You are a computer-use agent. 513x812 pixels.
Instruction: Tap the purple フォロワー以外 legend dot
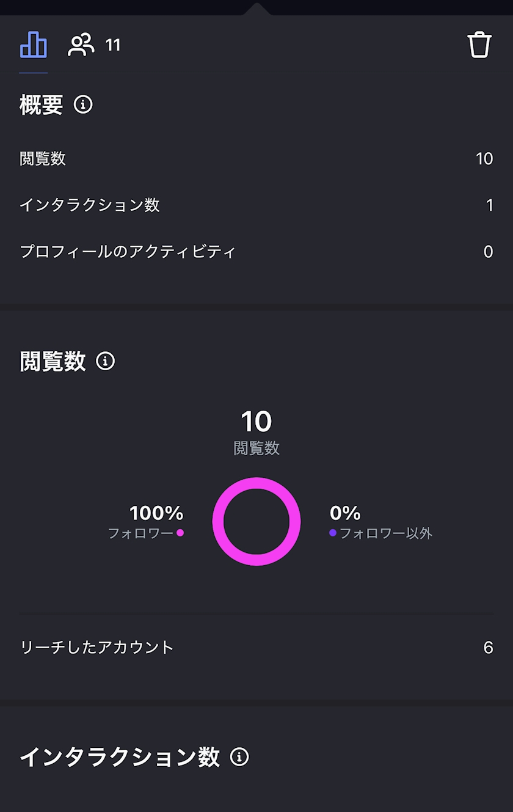pos(333,533)
